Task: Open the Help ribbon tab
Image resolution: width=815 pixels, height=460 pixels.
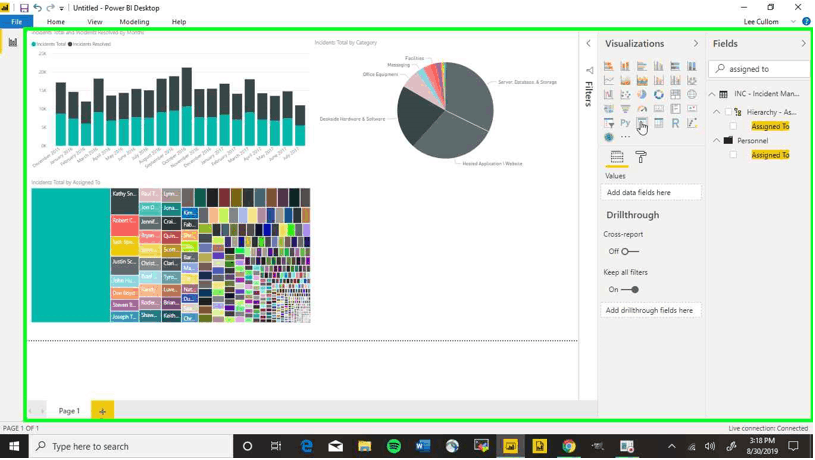Action: (x=179, y=22)
